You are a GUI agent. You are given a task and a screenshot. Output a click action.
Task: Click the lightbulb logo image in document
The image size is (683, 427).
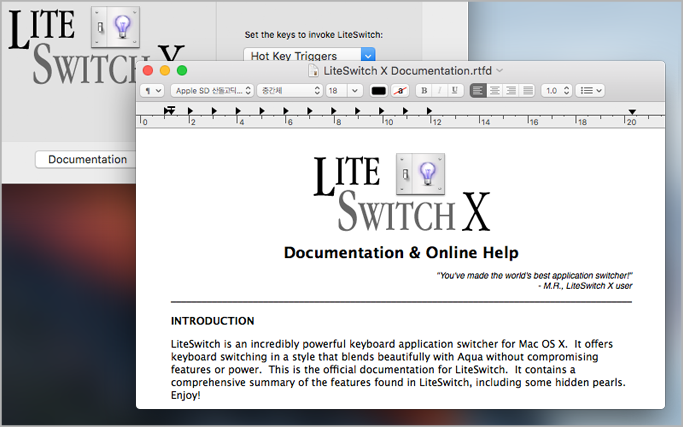420,174
